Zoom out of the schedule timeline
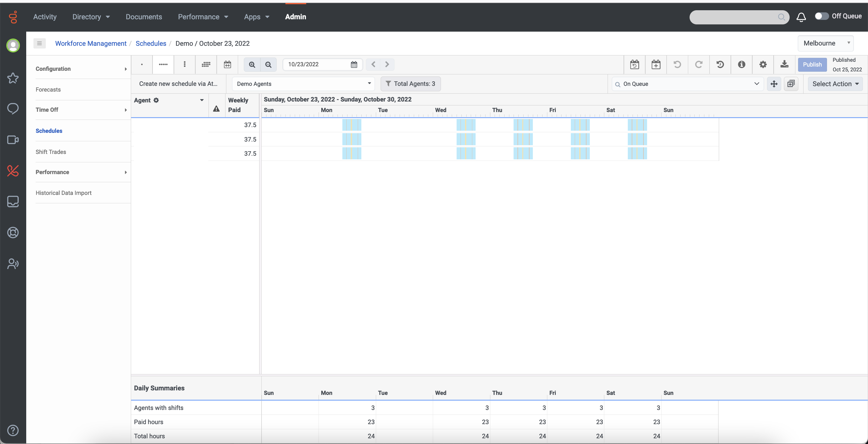The image size is (868, 444). coord(268,64)
